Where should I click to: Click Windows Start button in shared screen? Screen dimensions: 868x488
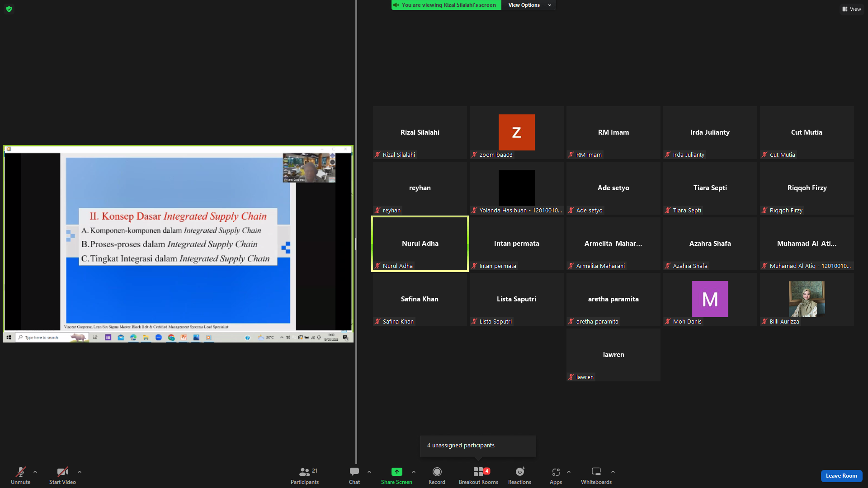[x=9, y=338]
